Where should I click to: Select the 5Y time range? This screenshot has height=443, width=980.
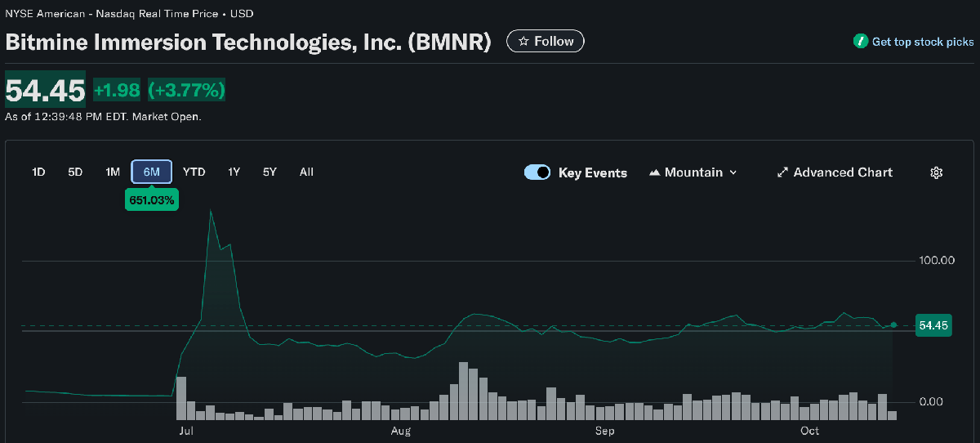(270, 172)
